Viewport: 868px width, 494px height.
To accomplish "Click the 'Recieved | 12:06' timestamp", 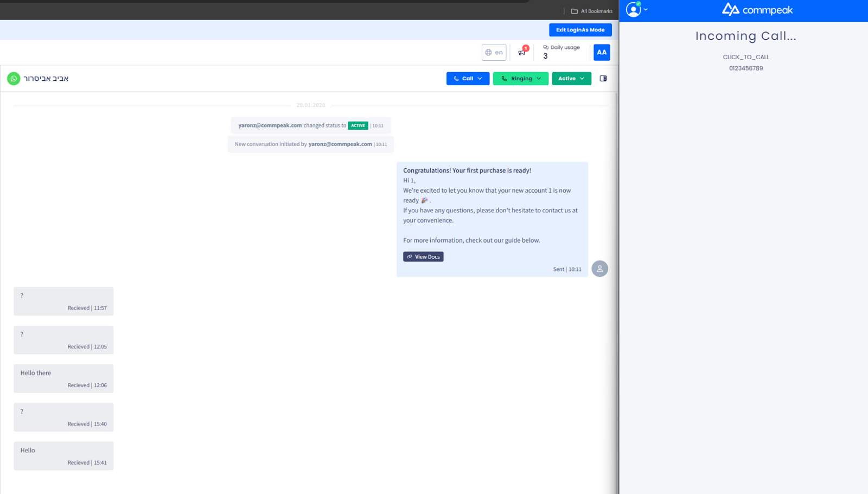I will coord(87,385).
